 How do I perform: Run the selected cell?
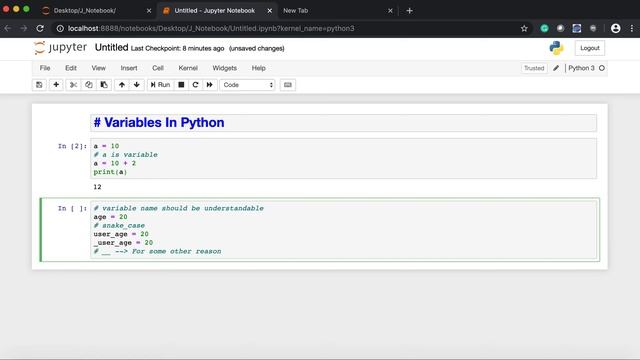coord(160,85)
